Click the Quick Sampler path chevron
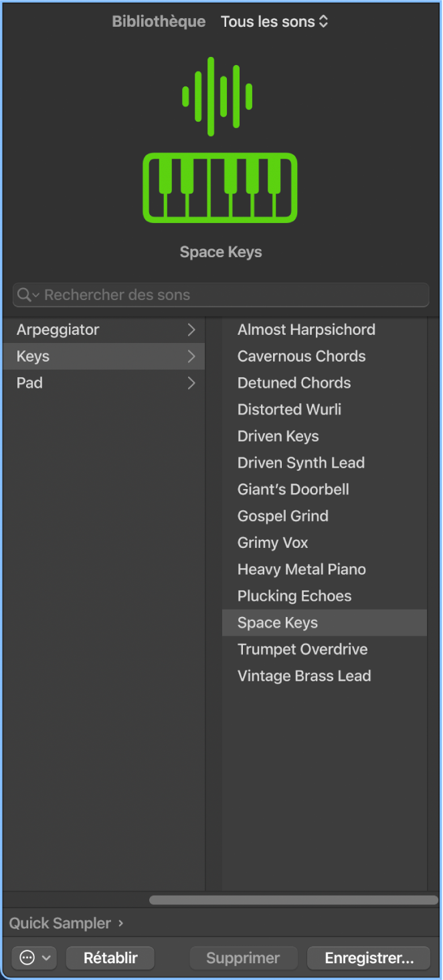This screenshot has height=980, width=443. tap(120, 923)
